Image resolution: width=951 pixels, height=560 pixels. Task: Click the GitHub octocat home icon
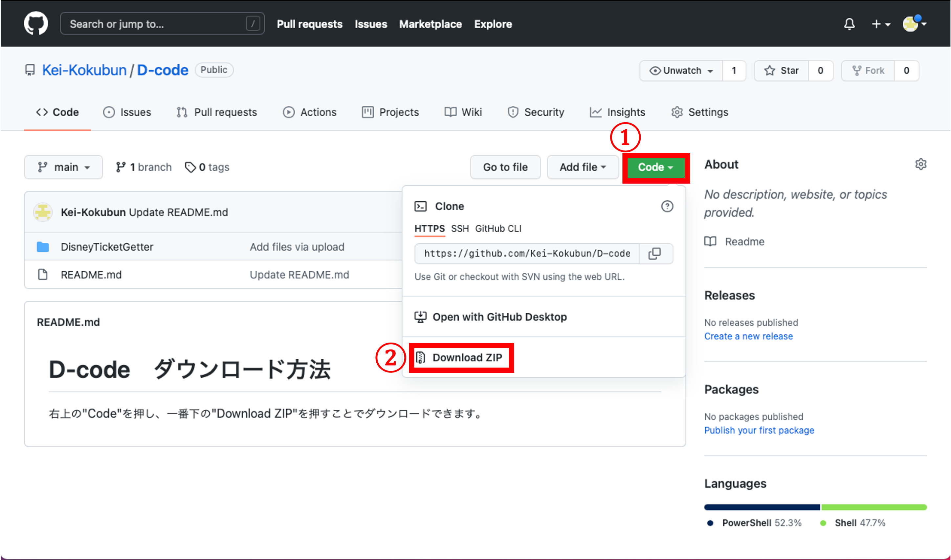click(36, 23)
